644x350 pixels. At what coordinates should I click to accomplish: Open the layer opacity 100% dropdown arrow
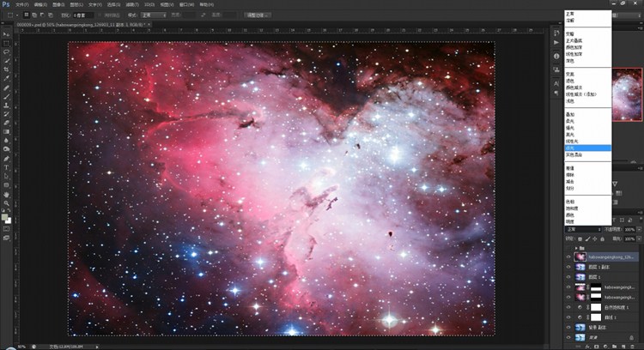(639, 229)
